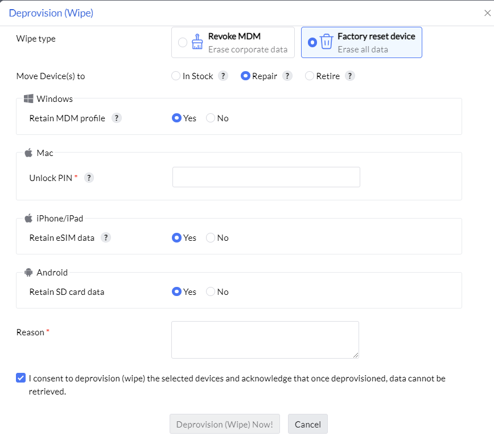Cancel the deprovision dialog
Viewport: 494px width, 448px height.
[307, 424]
